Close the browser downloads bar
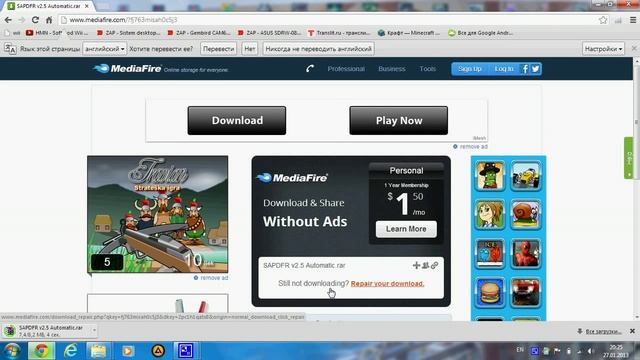Screen dimensions: 640x360 [x=632, y=331]
